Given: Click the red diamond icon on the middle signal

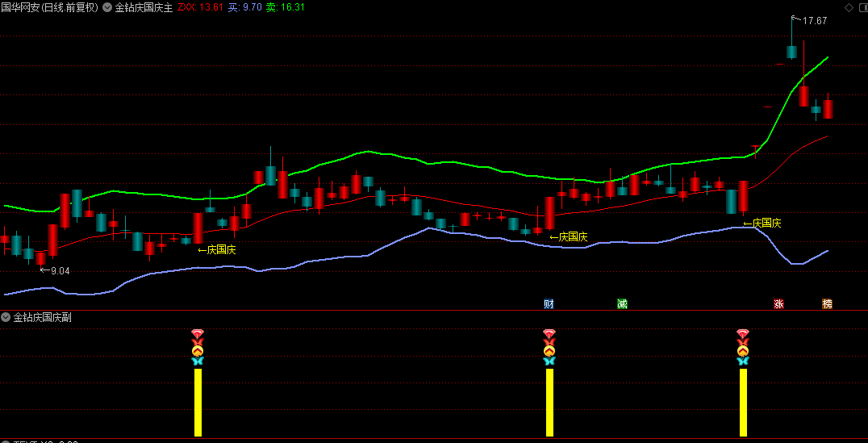Looking at the screenshot, I should [x=549, y=332].
